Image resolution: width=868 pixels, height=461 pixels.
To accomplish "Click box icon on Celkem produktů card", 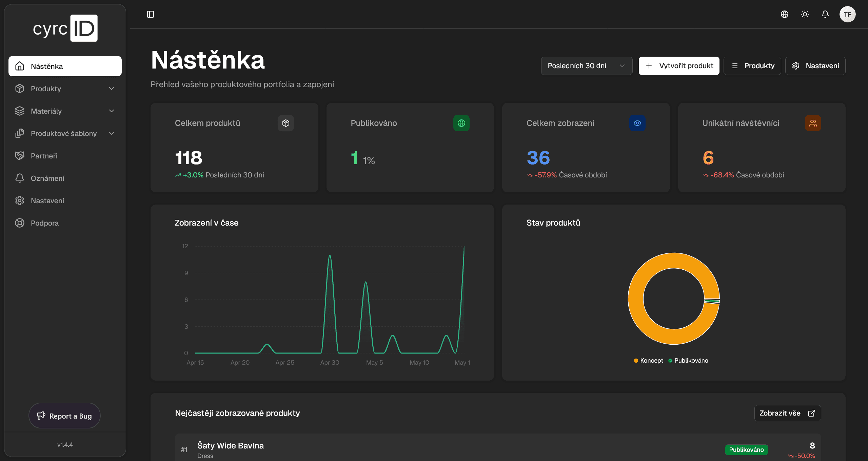I will (286, 123).
